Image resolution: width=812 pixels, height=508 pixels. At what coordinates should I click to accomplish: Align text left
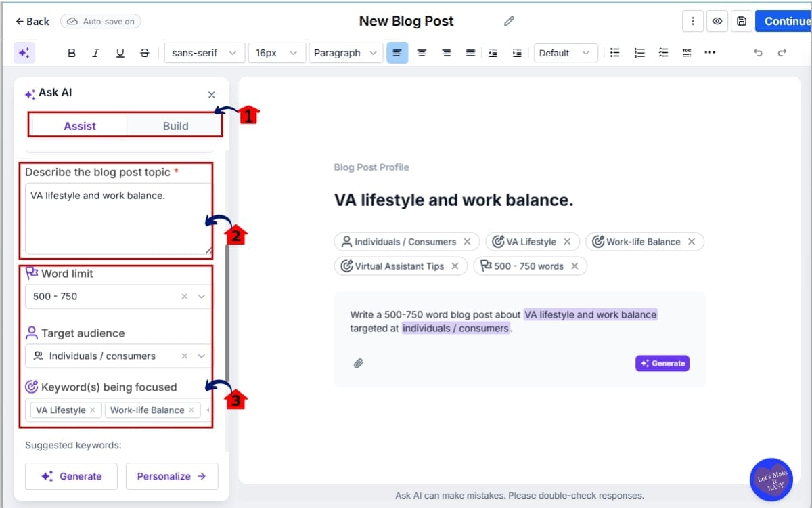pos(397,53)
